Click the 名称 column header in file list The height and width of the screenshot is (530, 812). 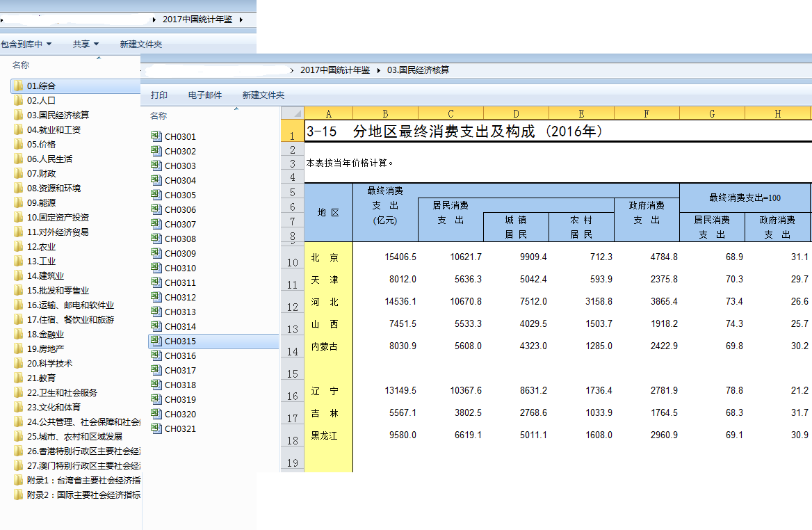click(x=159, y=116)
